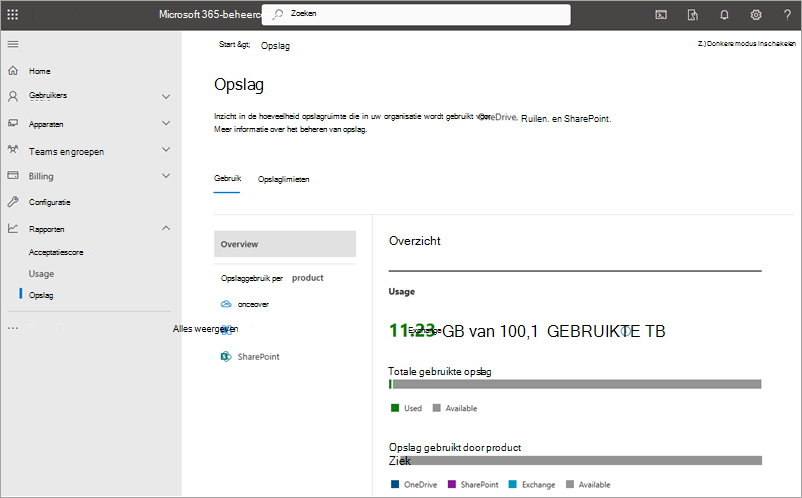Click the search magnifier icon
The height and width of the screenshot is (498, 802).
278,14
